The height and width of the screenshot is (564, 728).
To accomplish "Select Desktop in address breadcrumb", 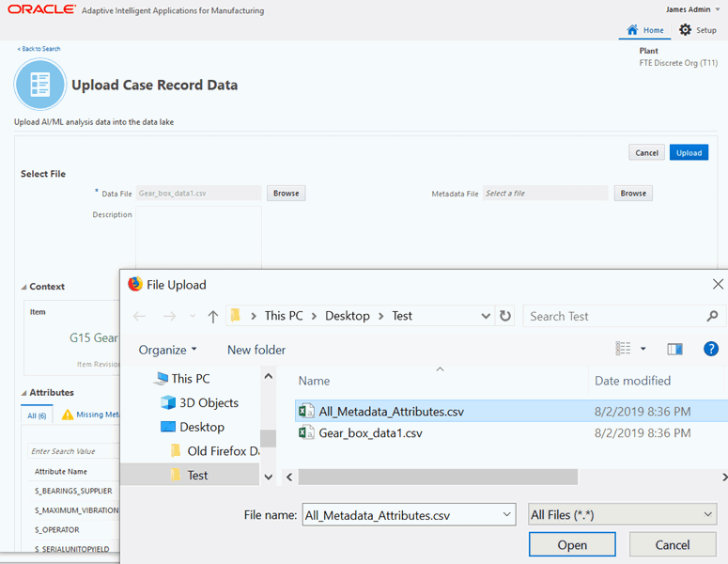I will 348,316.
